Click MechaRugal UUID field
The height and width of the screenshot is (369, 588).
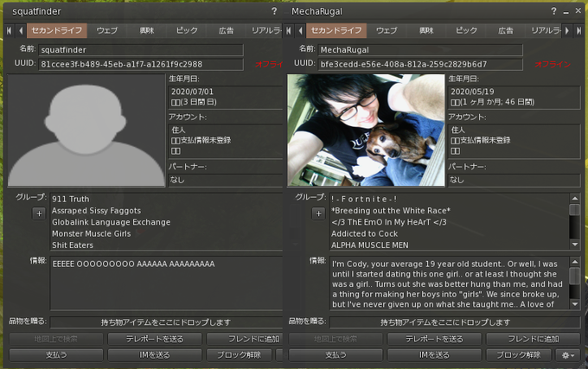pyautogui.click(x=420, y=64)
